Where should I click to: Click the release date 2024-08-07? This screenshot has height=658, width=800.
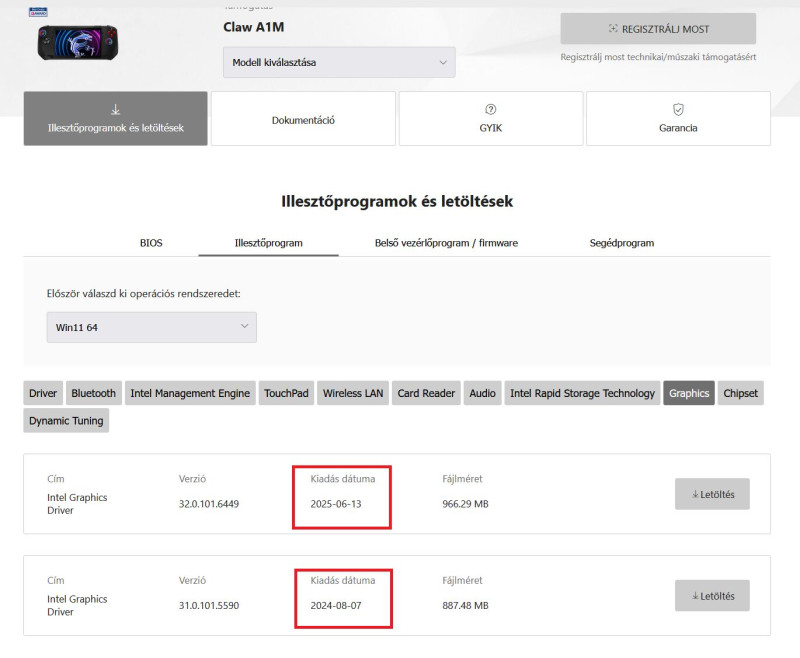[x=336, y=605]
